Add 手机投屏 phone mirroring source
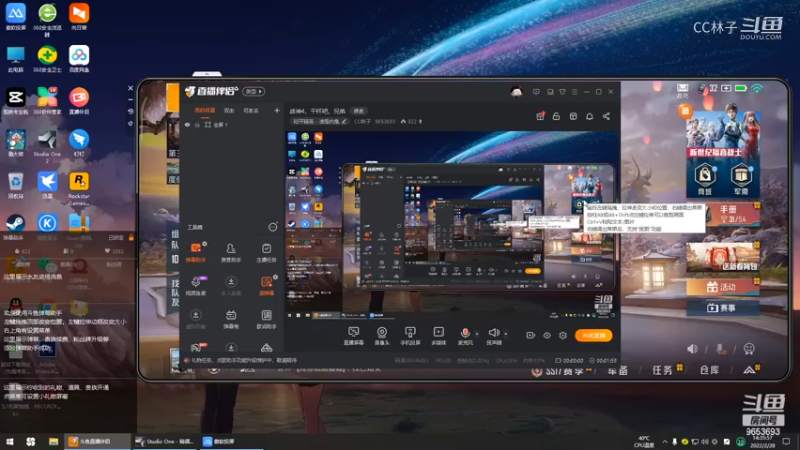This screenshot has height=450, width=800. pos(410,336)
